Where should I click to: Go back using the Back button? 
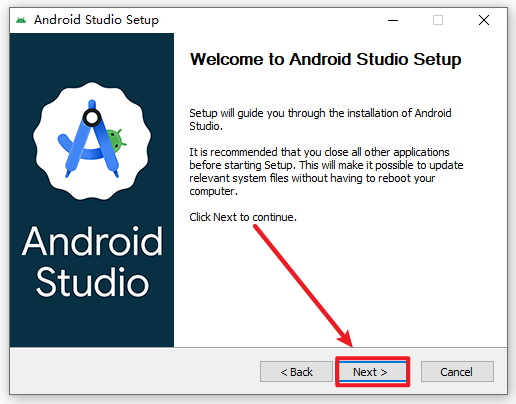click(296, 371)
